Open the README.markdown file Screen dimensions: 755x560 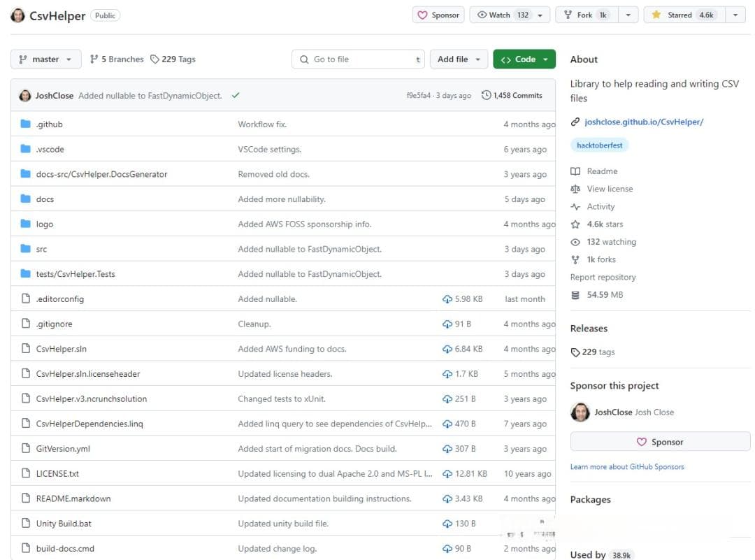coord(73,499)
